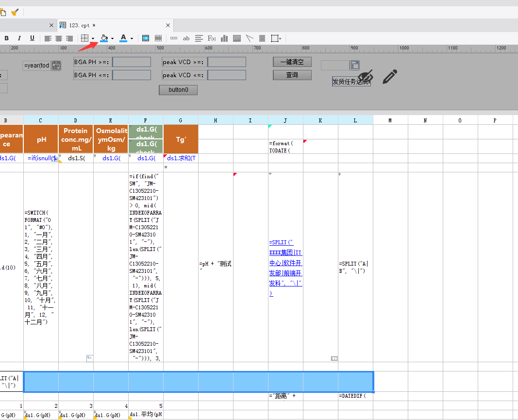Insert a slash line with the diagonal icon

[250, 38]
